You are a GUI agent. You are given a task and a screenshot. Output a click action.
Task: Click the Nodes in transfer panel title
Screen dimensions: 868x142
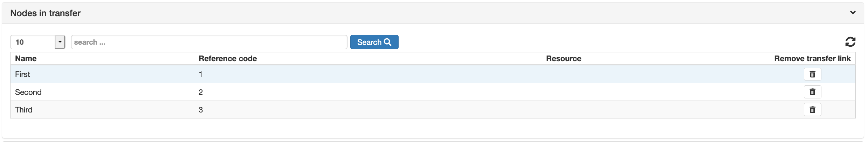coord(46,13)
